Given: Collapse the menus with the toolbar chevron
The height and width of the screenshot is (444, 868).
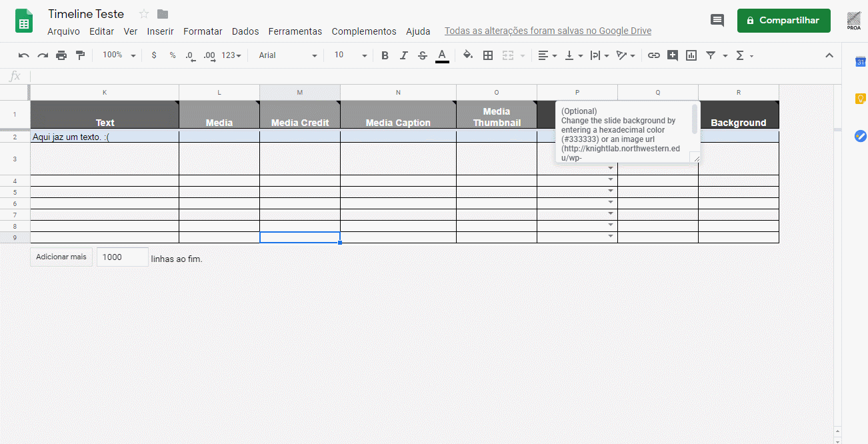Looking at the screenshot, I should coord(829,55).
